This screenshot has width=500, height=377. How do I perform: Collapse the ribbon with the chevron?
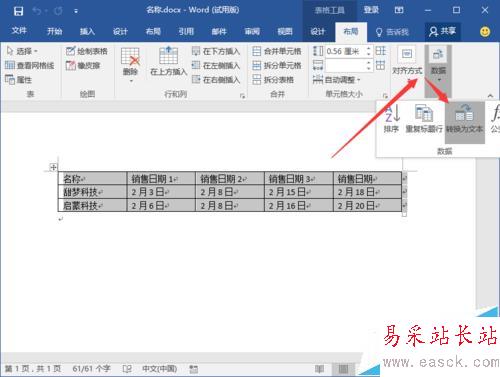tap(490, 96)
